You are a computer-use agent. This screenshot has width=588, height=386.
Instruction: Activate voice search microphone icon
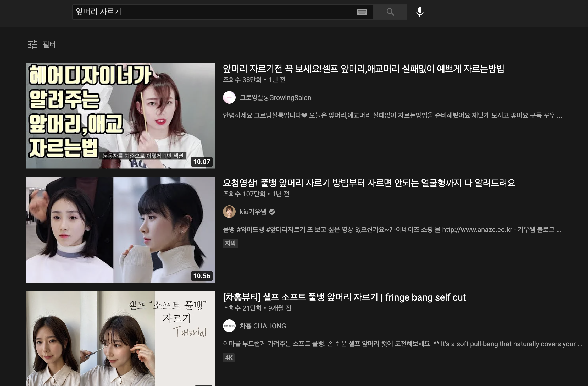click(x=420, y=12)
